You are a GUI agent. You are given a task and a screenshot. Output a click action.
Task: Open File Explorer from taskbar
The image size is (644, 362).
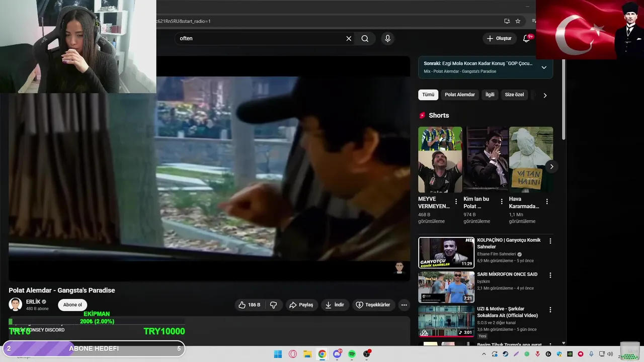[307, 354]
